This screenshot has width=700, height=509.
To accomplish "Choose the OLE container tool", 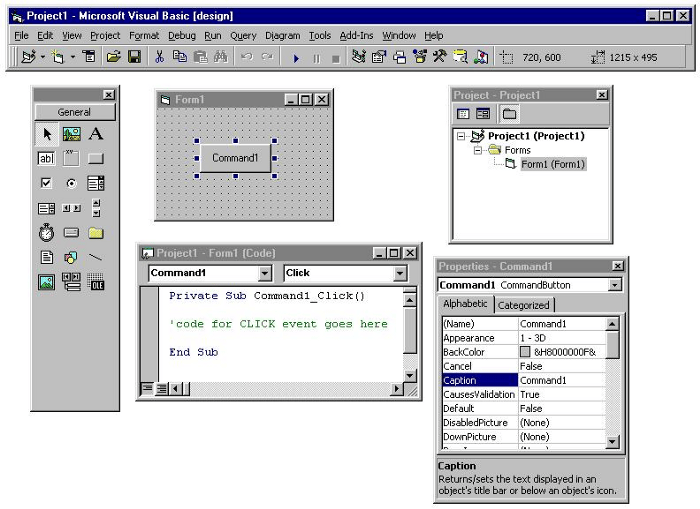I will coord(96,282).
